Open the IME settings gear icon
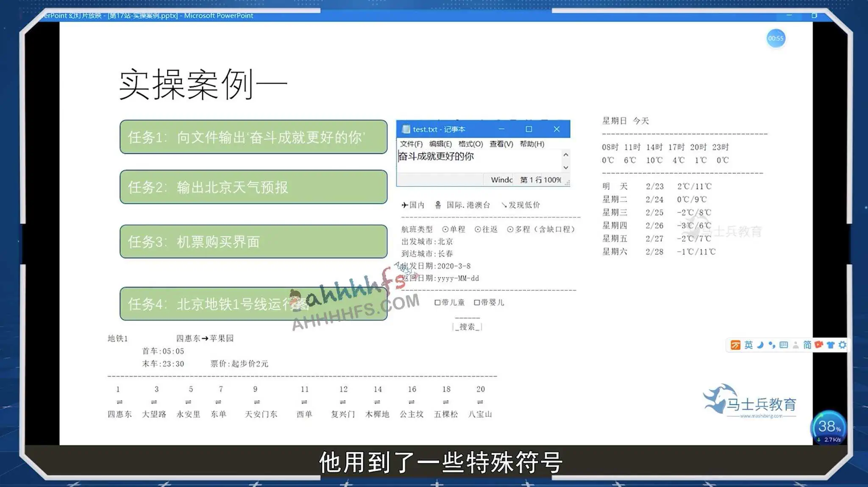 coord(843,345)
